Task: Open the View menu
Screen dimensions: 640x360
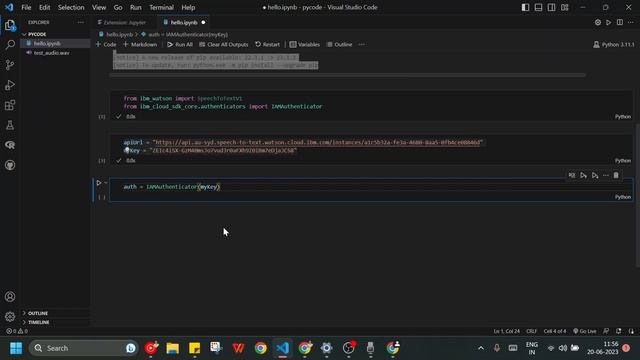Action: point(99,7)
